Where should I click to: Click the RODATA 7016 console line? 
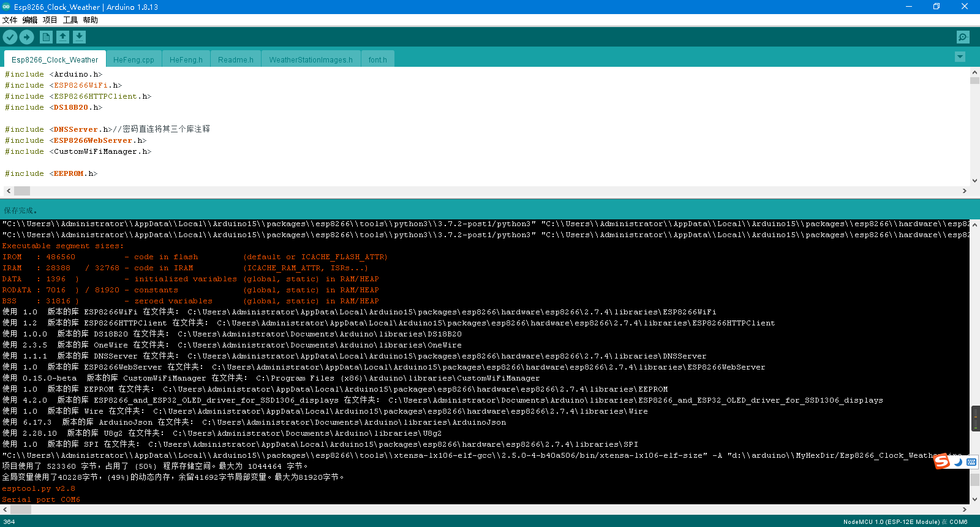tap(190, 290)
